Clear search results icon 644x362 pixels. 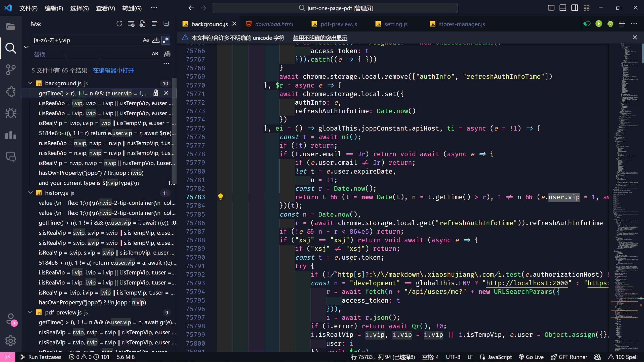pos(131,24)
